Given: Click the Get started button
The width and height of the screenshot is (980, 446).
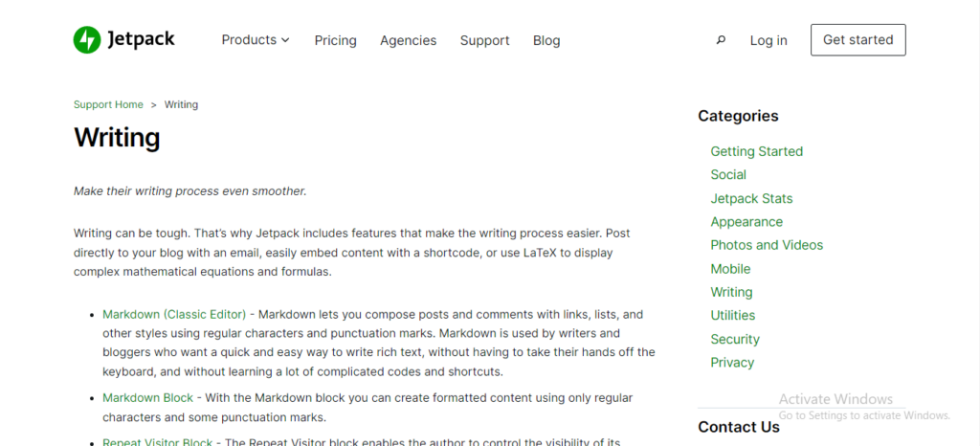Looking at the screenshot, I should (x=858, y=40).
